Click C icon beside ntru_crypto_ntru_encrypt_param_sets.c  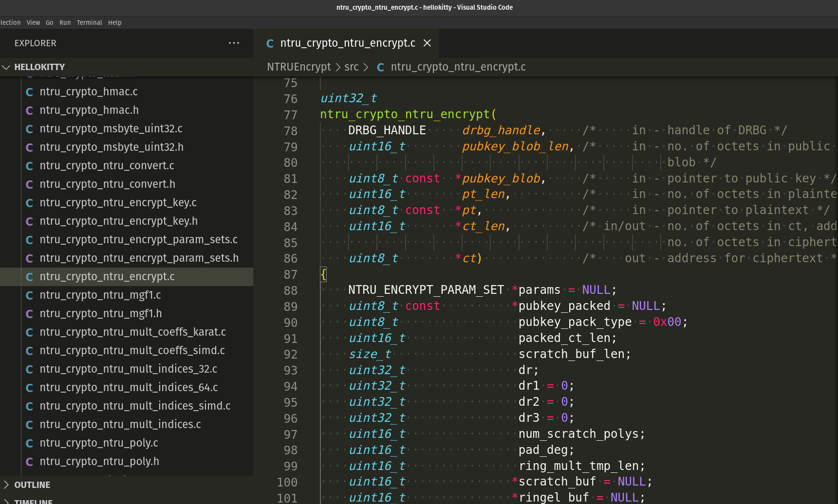point(29,240)
